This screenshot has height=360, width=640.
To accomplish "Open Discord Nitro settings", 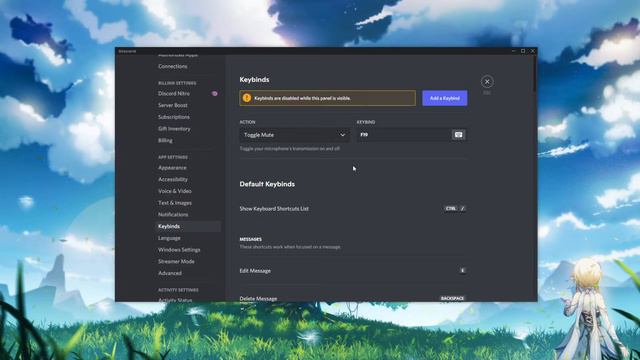I will tap(174, 93).
